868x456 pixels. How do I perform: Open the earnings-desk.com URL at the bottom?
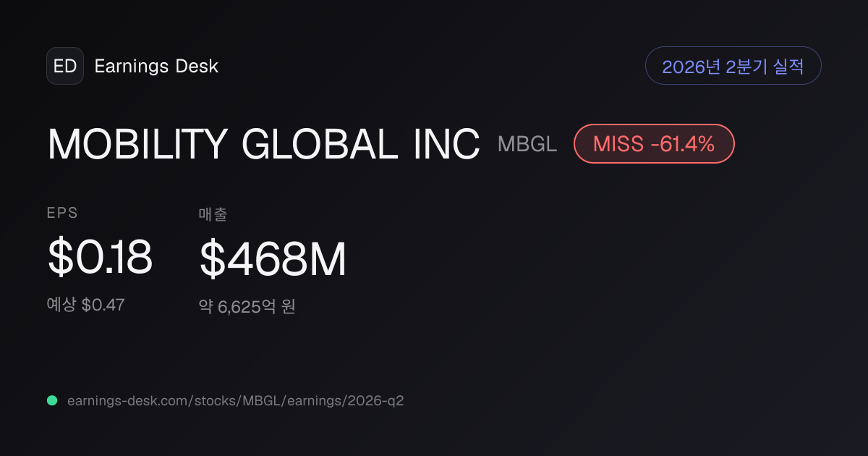[235, 400]
